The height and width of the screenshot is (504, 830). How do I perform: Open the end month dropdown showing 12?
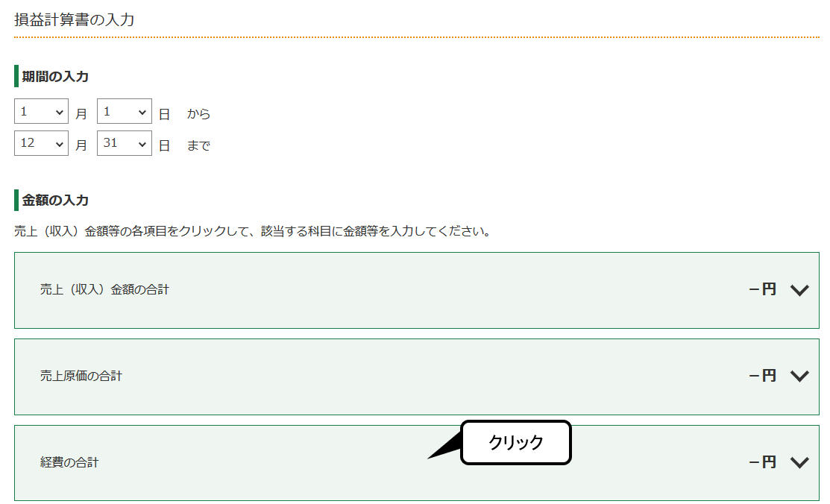point(41,143)
